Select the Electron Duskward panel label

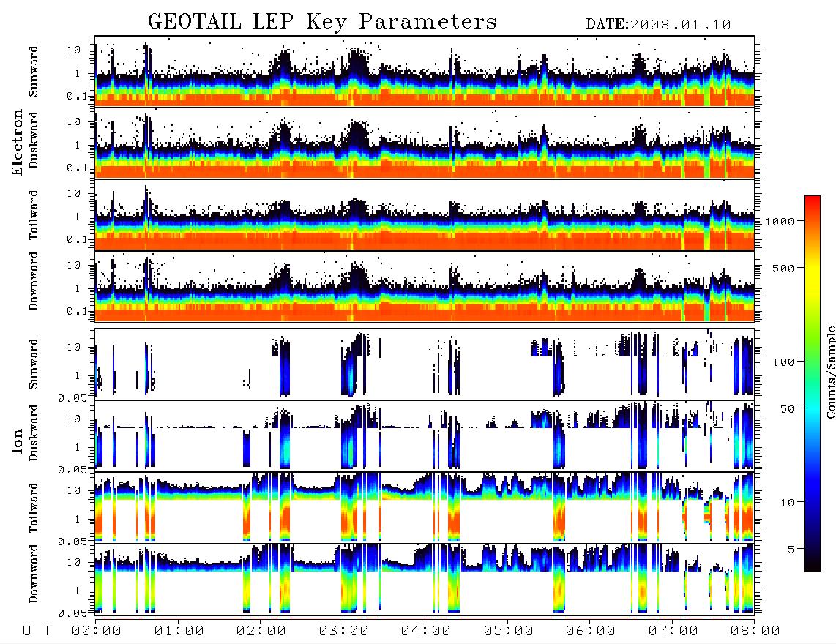(x=34, y=140)
